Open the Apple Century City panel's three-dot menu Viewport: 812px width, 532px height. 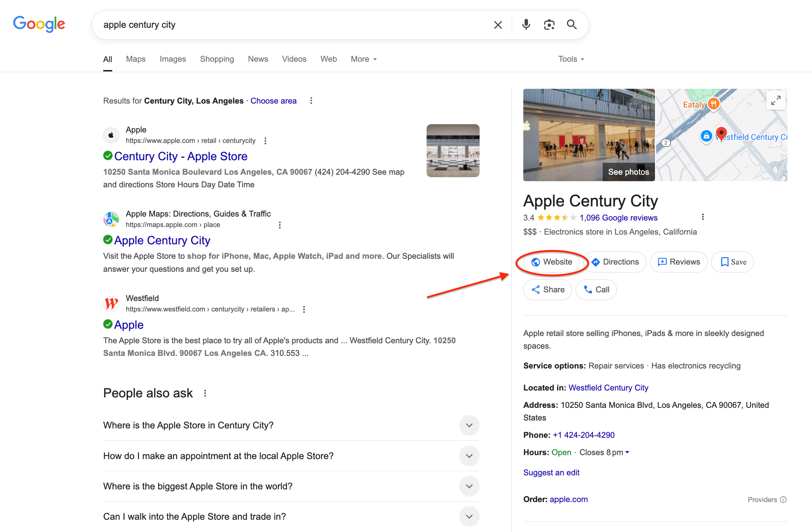point(702,217)
